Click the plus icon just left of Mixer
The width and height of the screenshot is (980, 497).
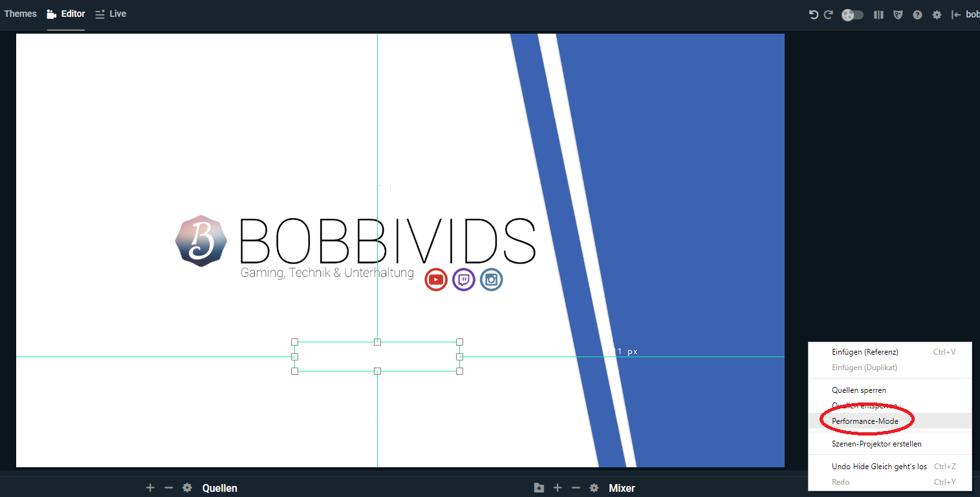pyautogui.click(x=558, y=488)
